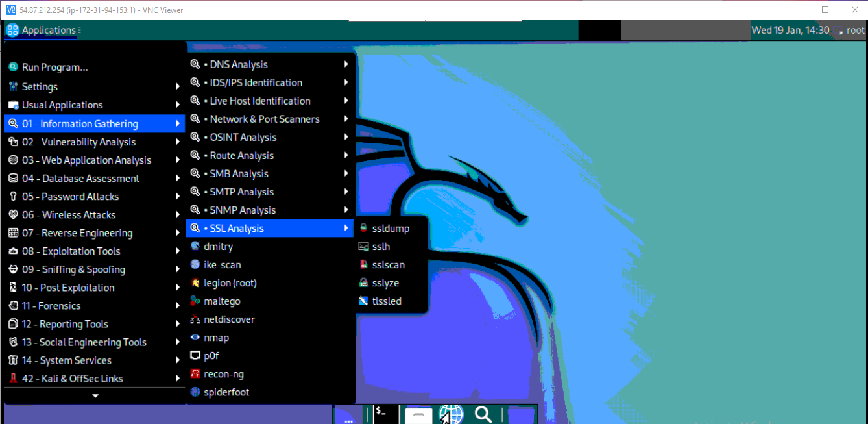The image size is (868, 424).
Task: Open dmitry information gathering tool
Action: pyautogui.click(x=271, y=247)
